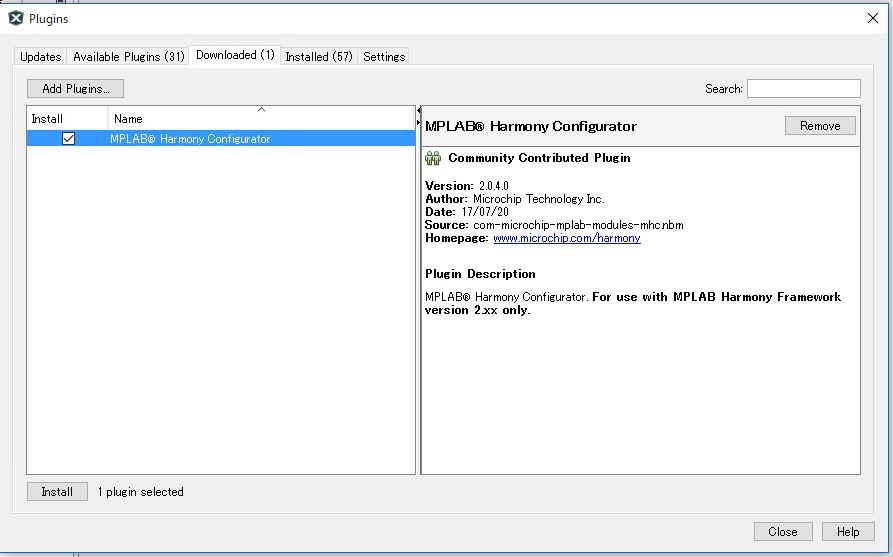Open Help for the Plugins dialog
This screenshot has height=557, width=893.
coord(847,531)
